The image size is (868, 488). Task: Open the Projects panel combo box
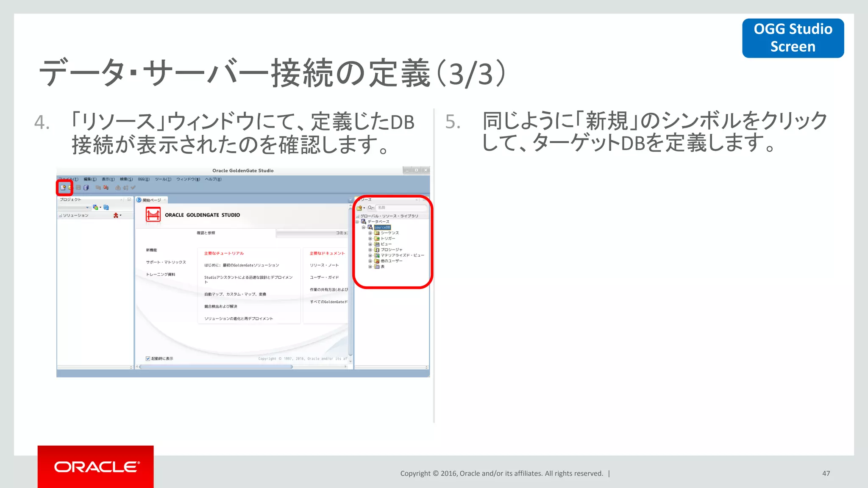74,208
